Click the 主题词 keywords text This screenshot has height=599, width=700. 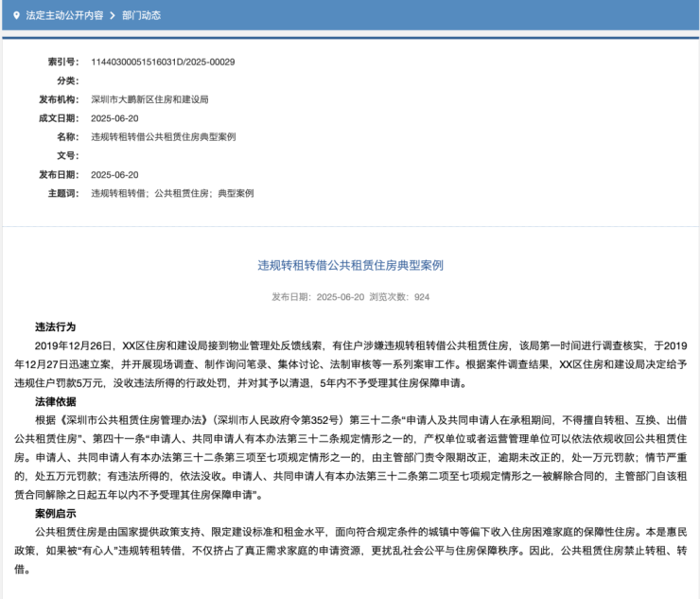(x=172, y=193)
